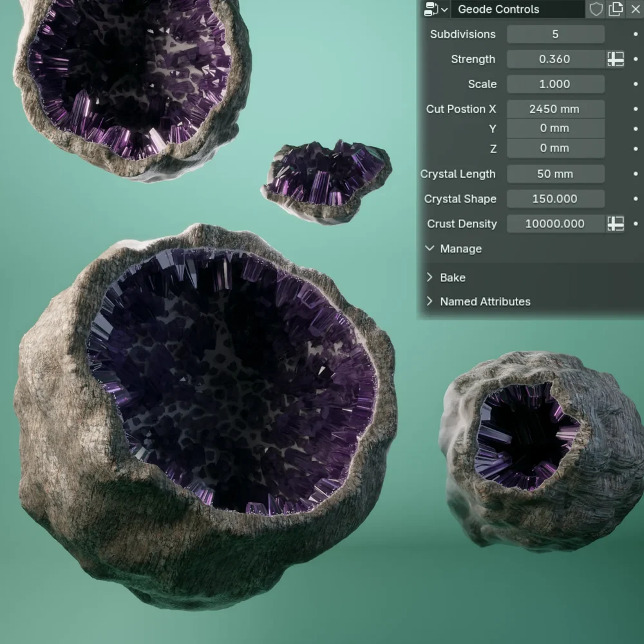644x644 pixels.
Task: Toggle Strength attribute spreadsheet icon
Action: pos(616,59)
